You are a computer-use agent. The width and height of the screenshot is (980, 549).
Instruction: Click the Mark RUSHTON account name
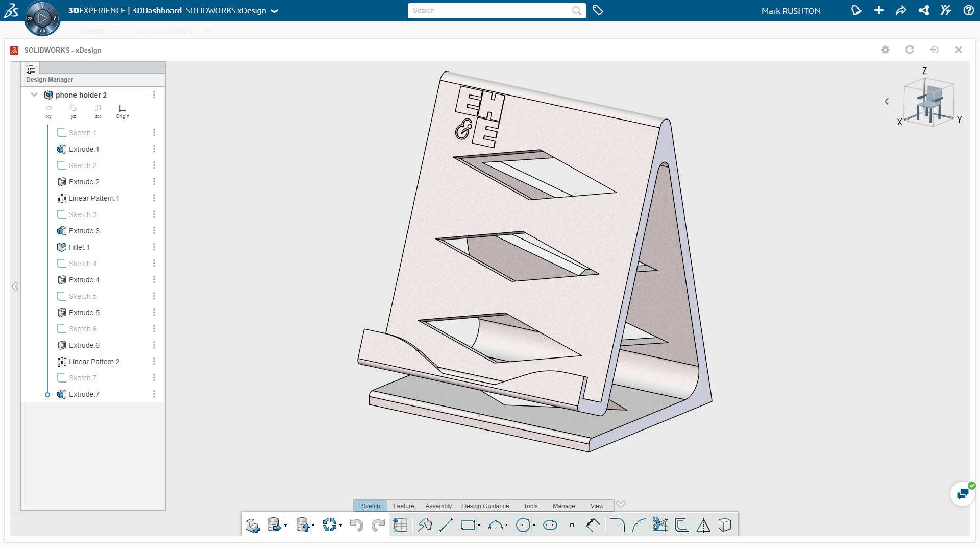click(791, 10)
